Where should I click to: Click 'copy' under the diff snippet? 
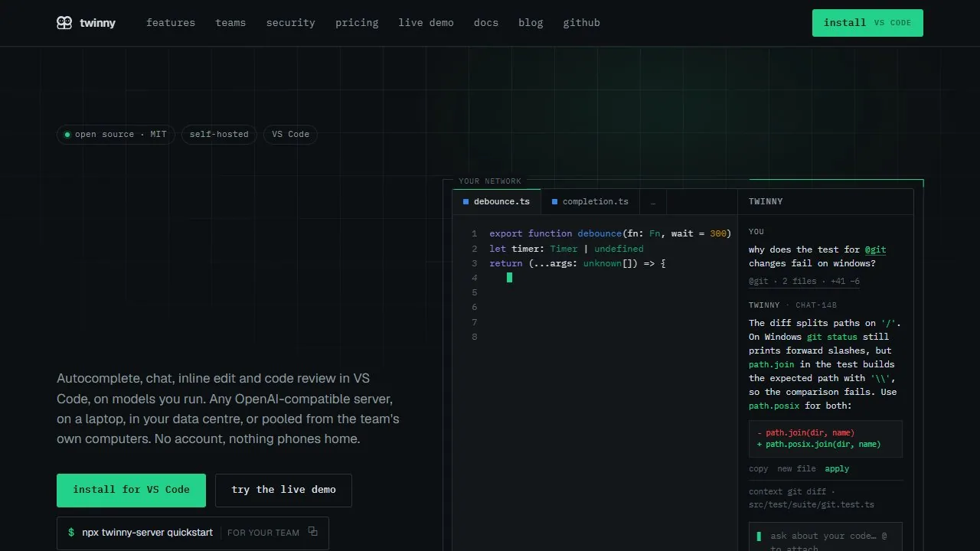[759, 469]
